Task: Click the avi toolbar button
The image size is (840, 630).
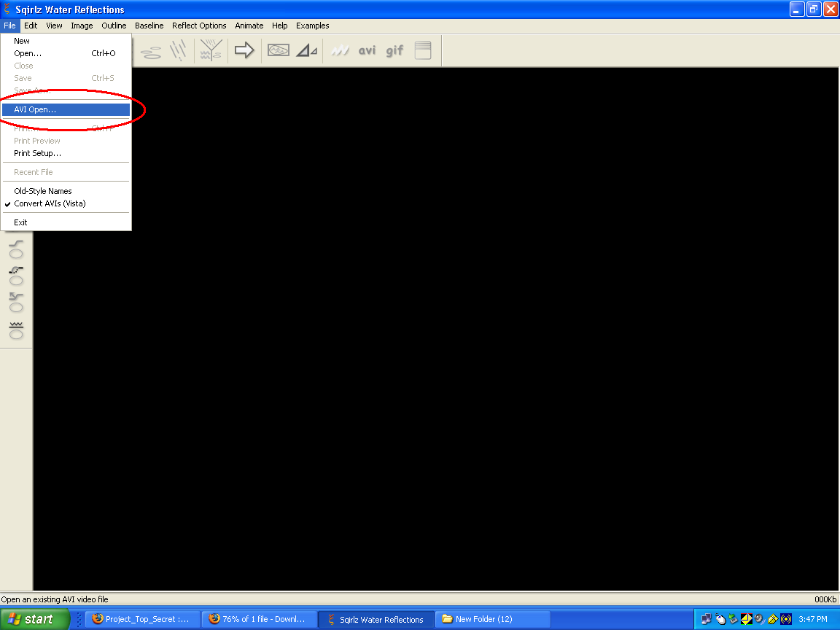Action: [367, 50]
